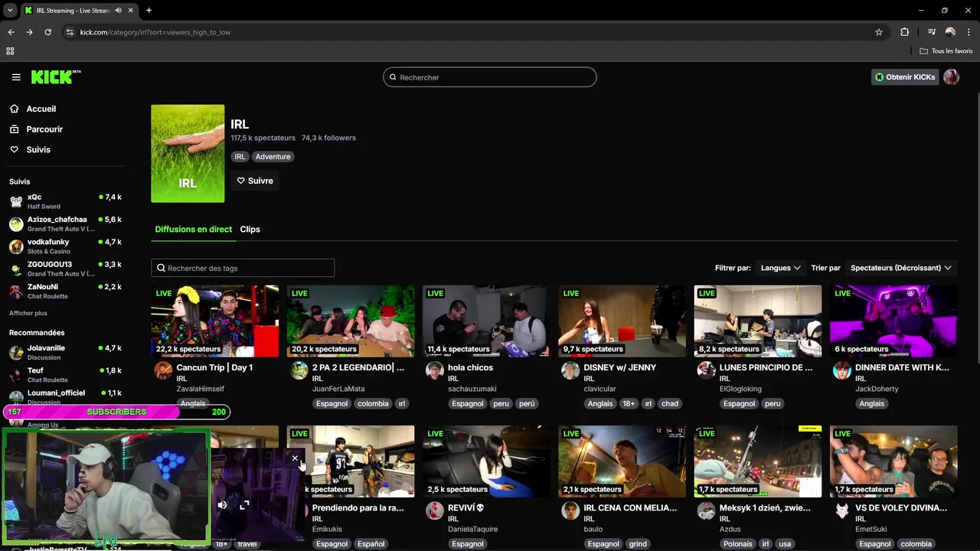Click the browser back arrow
This screenshot has height=551, width=980.
(x=11, y=32)
